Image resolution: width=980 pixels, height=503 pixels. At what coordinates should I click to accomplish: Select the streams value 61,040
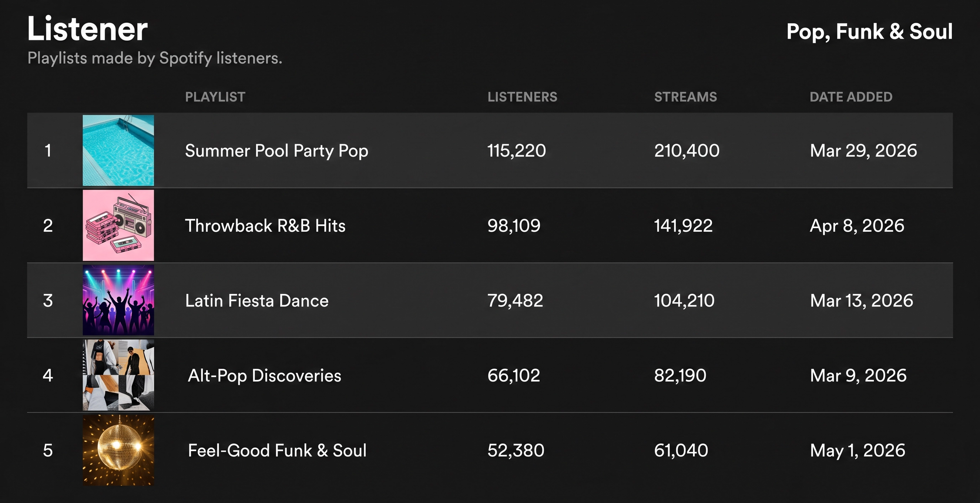click(x=681, y=450)
